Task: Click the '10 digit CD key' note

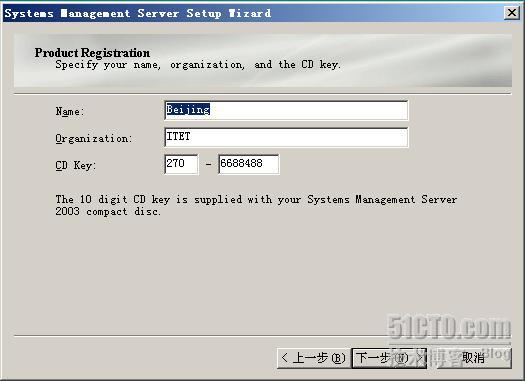Action: click(x=256, y=206)
